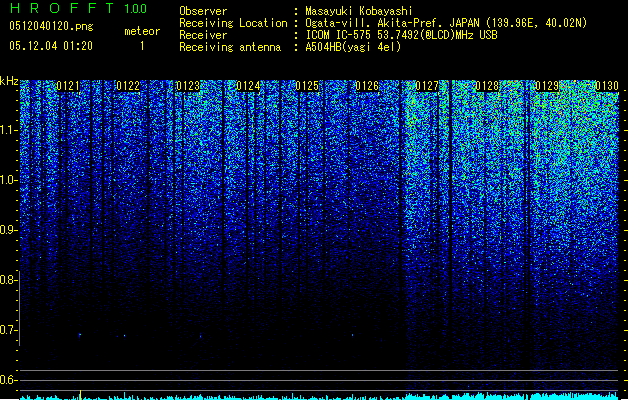Click the 0124 time marker

(x=248, y=86)
